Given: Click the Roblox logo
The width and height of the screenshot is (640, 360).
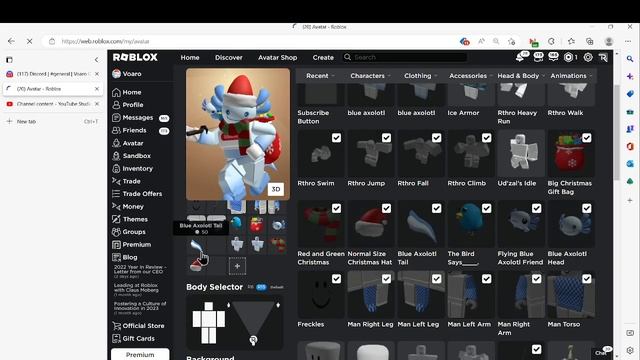Looking at the screenshot, I should tap(135, 57).
